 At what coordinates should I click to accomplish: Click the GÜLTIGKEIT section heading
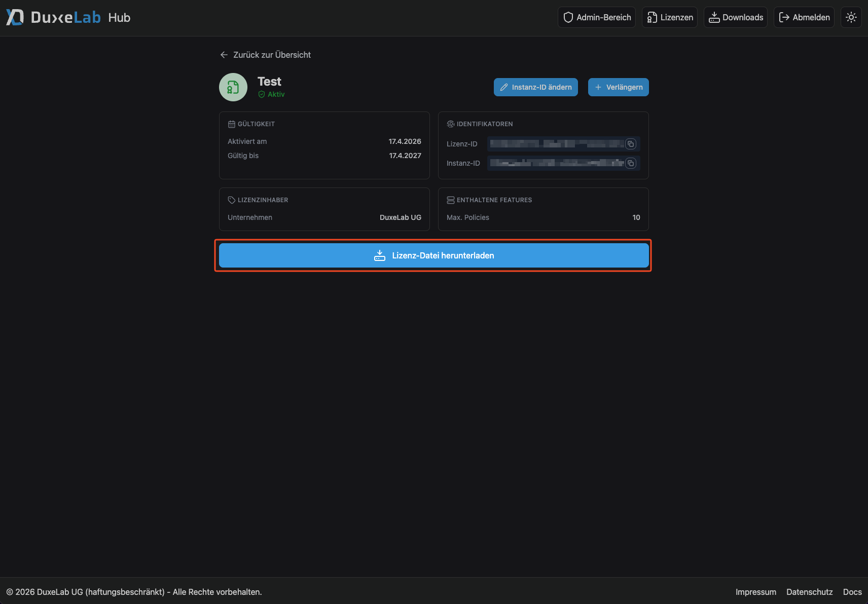251,124
